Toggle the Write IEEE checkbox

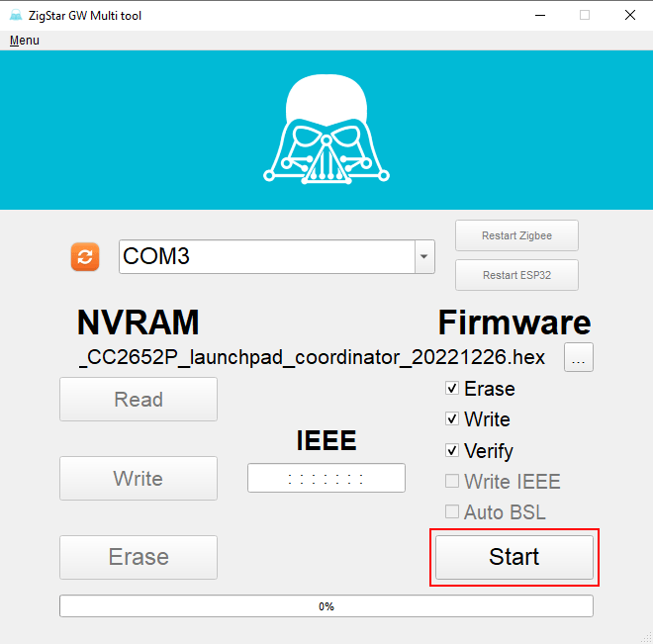[x=452, y=482]
